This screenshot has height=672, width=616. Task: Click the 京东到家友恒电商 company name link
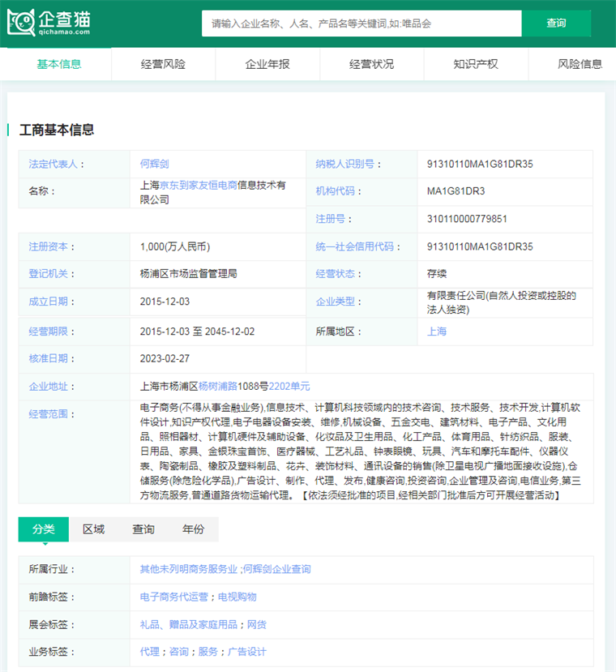198,185
